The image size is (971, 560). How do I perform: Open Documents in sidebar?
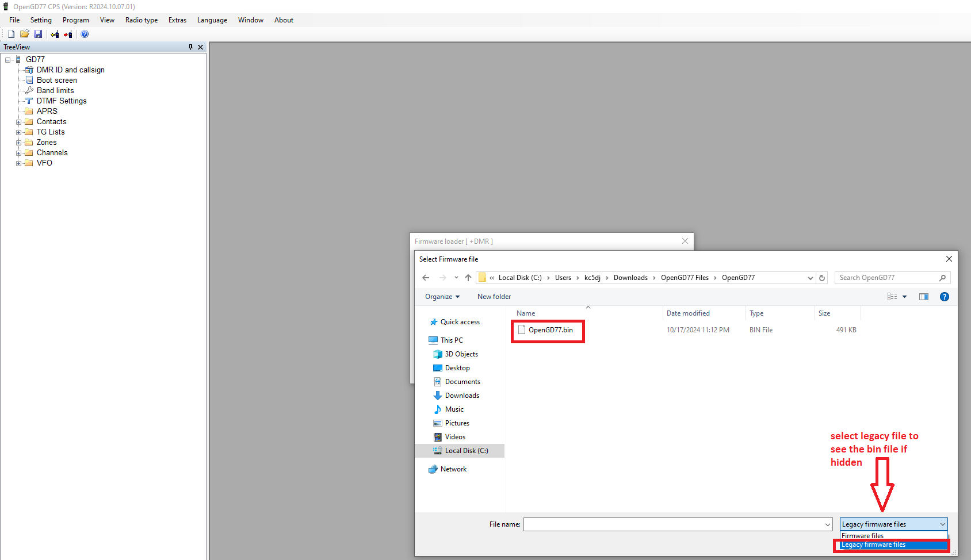[x=462, y=382]
